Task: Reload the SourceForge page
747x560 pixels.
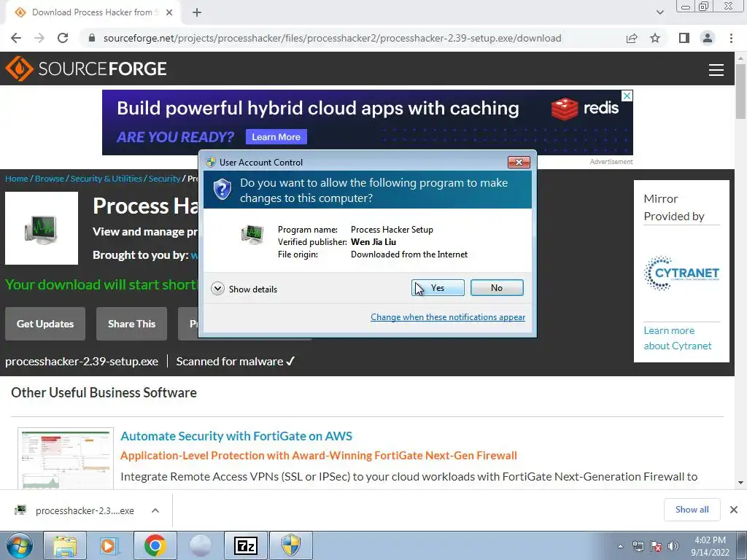Action: click(63, 38)
